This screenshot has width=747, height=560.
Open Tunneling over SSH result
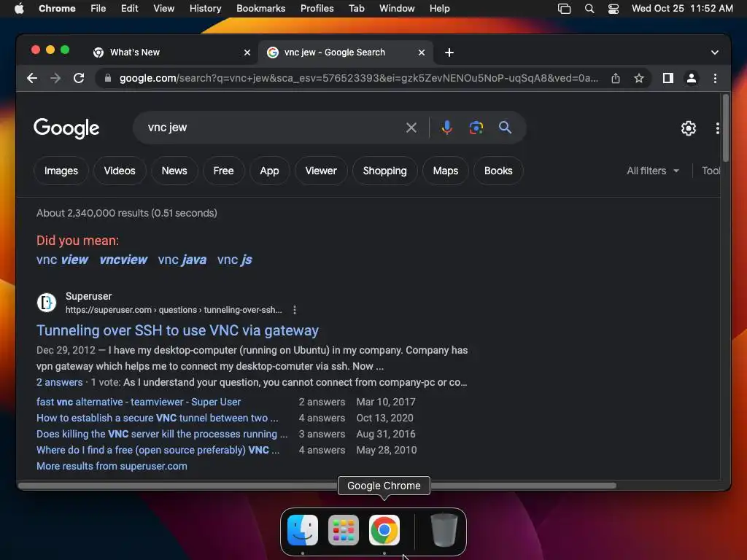(178, 330)
